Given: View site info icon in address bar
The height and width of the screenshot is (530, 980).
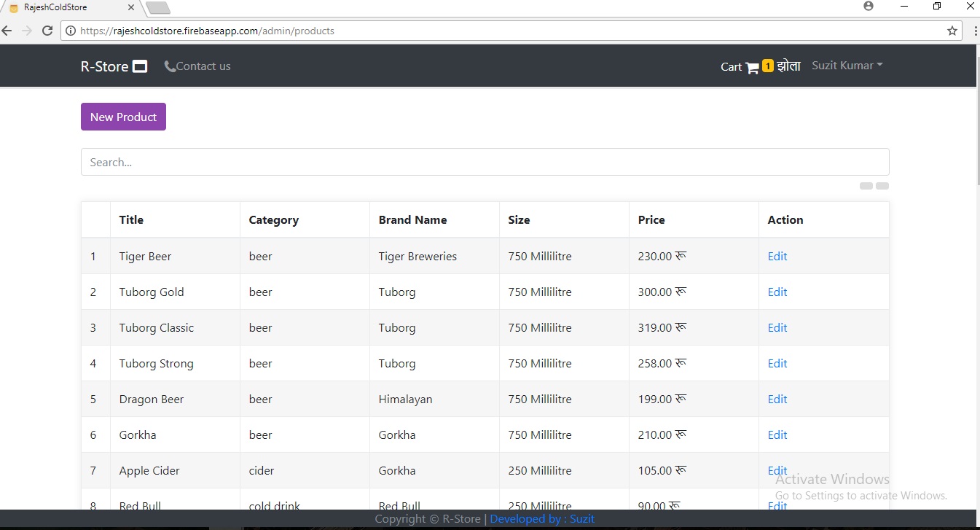Looking at the screenshot, I should click(71, 31).
